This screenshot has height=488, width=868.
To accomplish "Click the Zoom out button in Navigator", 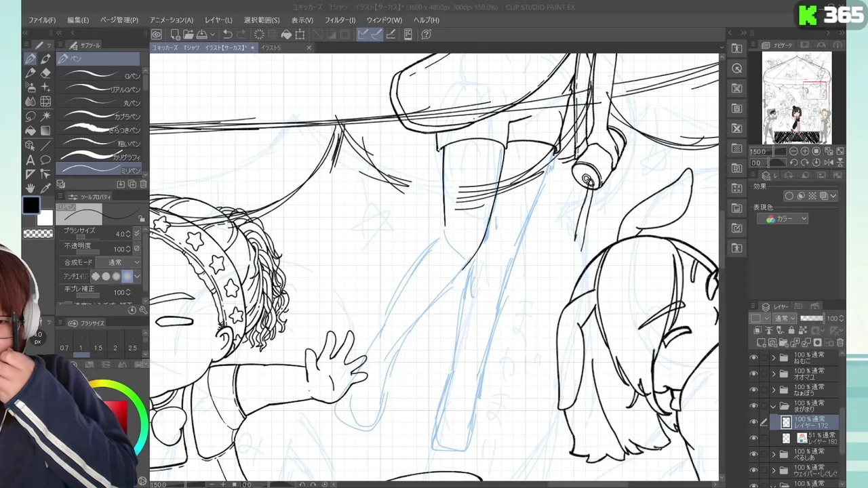I will pos(795,151).
